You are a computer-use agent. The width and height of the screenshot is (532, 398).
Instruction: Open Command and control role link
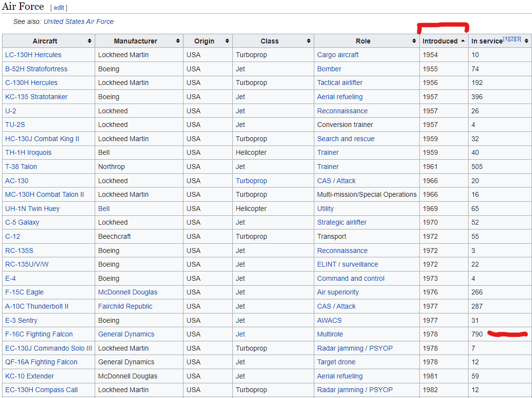[x=351, y=278]
